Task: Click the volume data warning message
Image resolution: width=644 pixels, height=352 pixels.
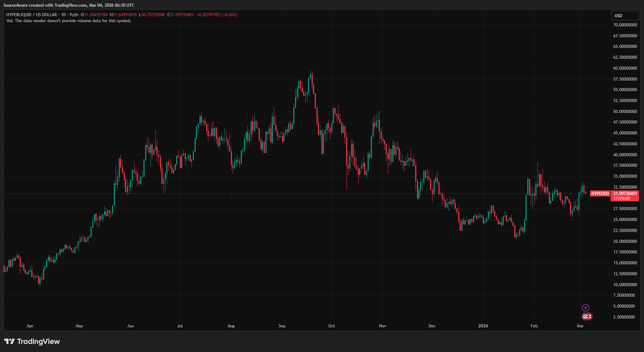Action: [69, 21]
